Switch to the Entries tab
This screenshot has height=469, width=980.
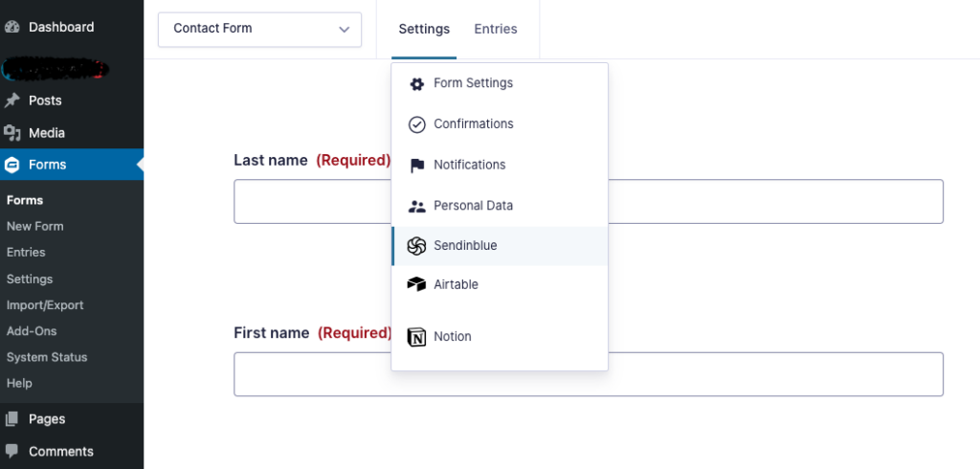point(496,29)
